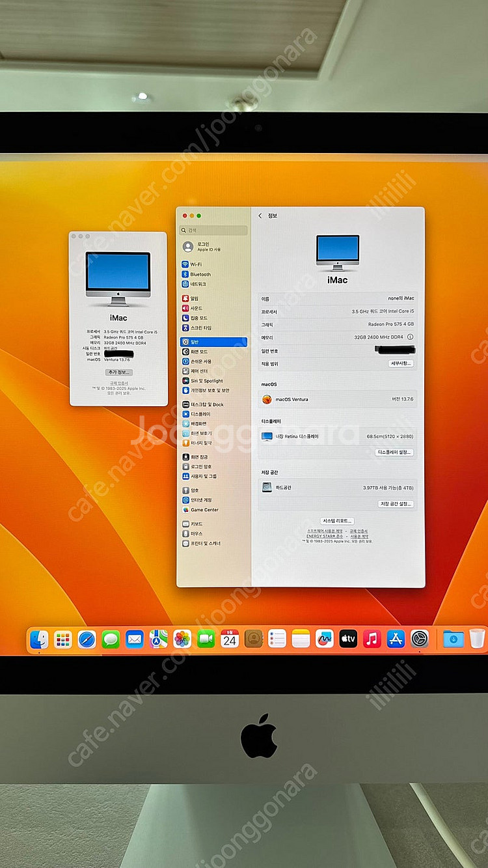Open 스크린 타임 settings

(213, 328)
